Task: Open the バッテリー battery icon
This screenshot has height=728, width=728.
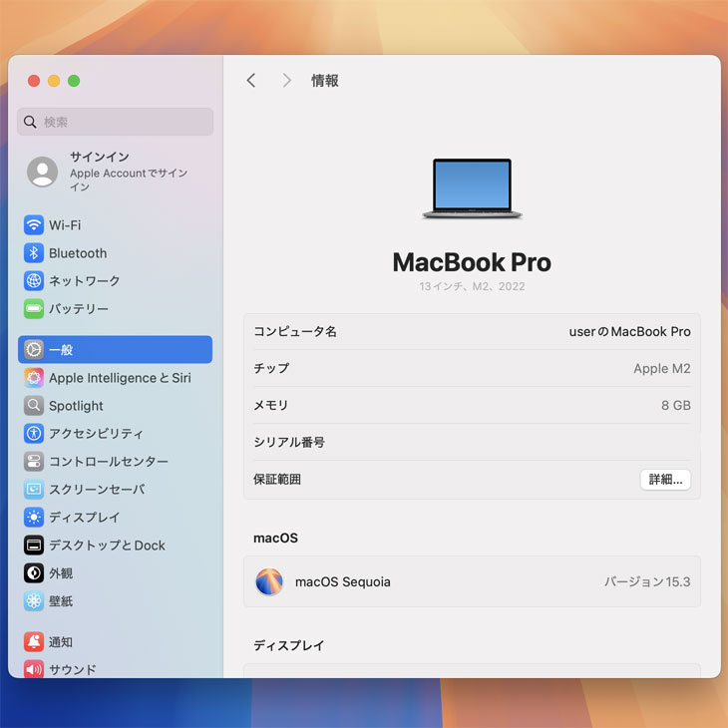Action: coord(34,309)
